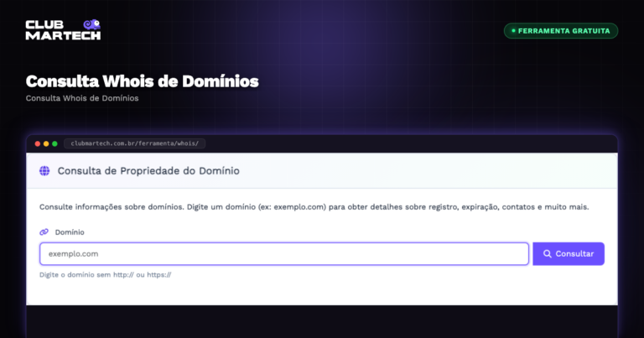Click the hint text about http:// or https://
Screen dimensions: 644x338
coord(105,275)
